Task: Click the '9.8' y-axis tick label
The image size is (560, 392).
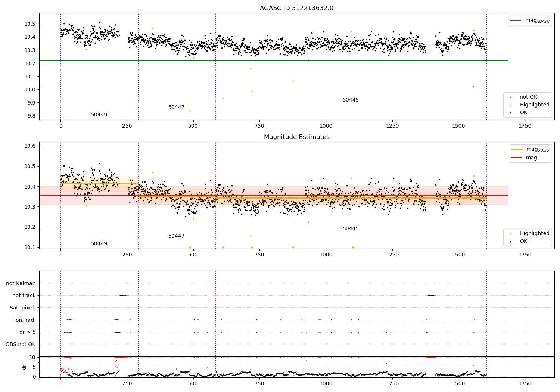Action: click(x=31, y=116)
